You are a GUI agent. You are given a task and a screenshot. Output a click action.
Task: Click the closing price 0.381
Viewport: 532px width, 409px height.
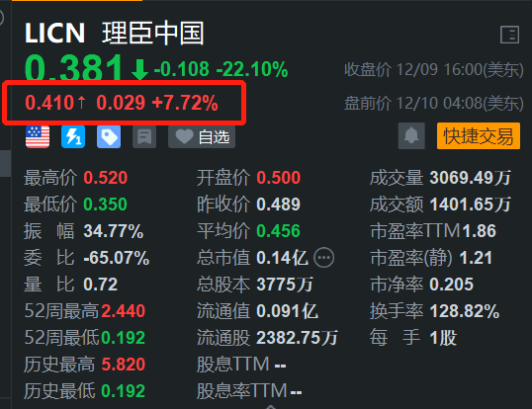click(73, 68)
